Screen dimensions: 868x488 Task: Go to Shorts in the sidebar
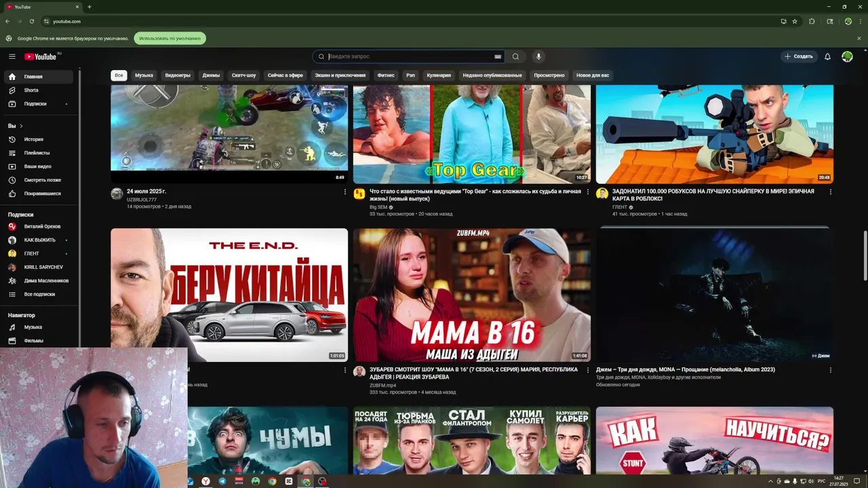pyautogui.click(x=40, y=90)
